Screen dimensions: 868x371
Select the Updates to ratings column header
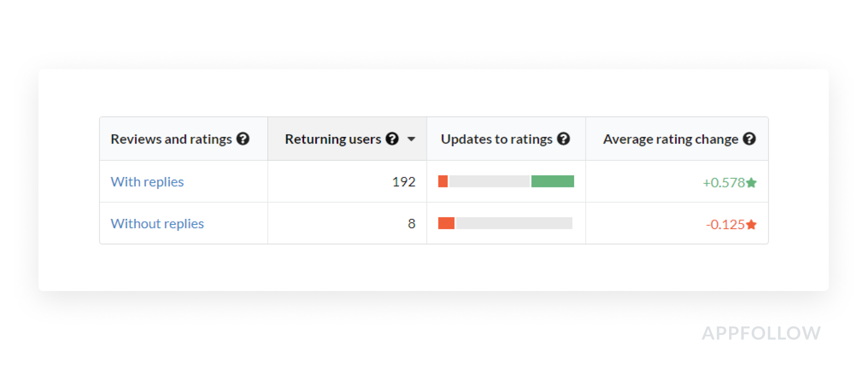click(496, 139)
